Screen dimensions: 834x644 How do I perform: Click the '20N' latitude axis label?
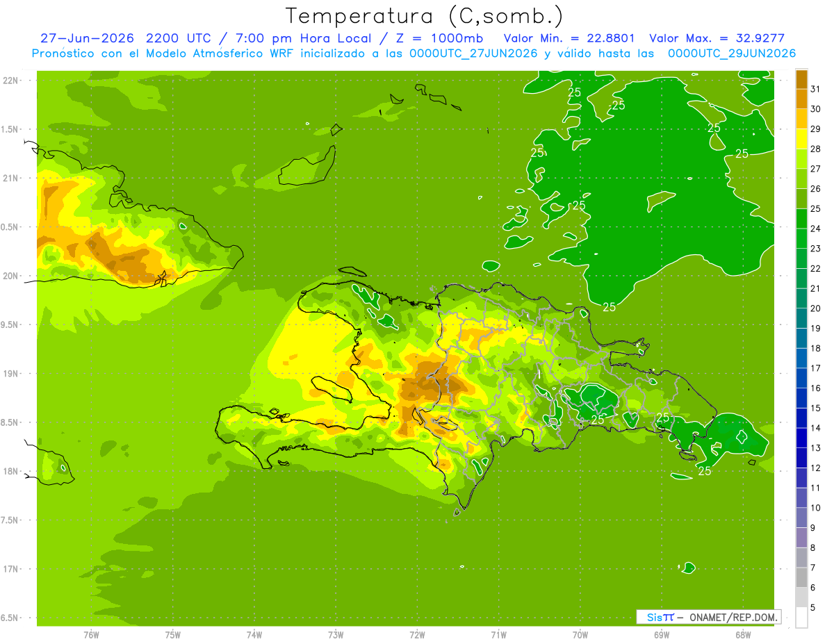click(10, 276)
